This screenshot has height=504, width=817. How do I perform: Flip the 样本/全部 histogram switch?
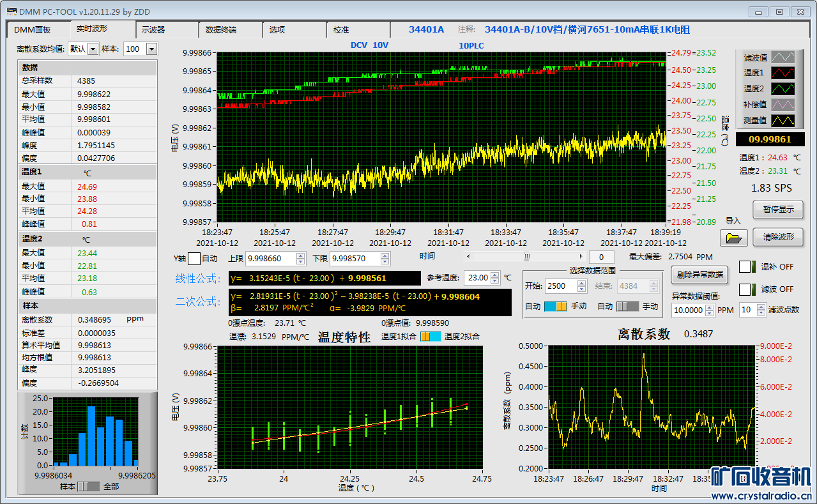(x=88, y=487)
